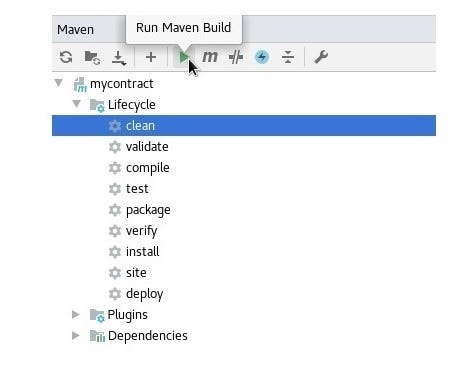This screenshot has height=373, width=474.
Task: Click Generate Sources and Update Folders icon
Action: coord(92,57)
